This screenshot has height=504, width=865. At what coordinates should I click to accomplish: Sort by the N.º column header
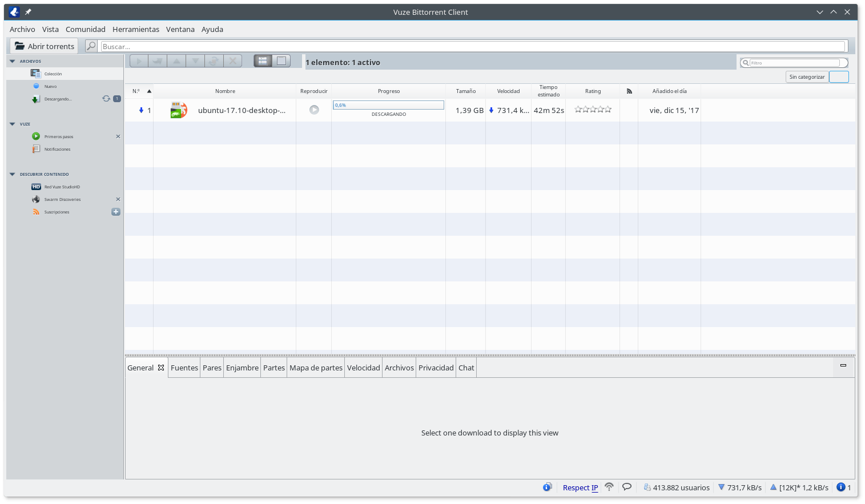coord(139,91)
